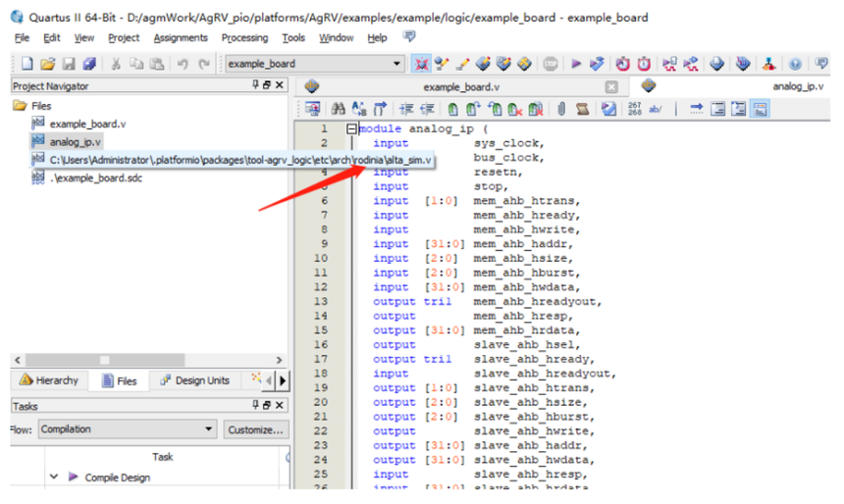844x504 pixels.
Task: Click the blue Help question-mark icon
Action: coord(795,64)
